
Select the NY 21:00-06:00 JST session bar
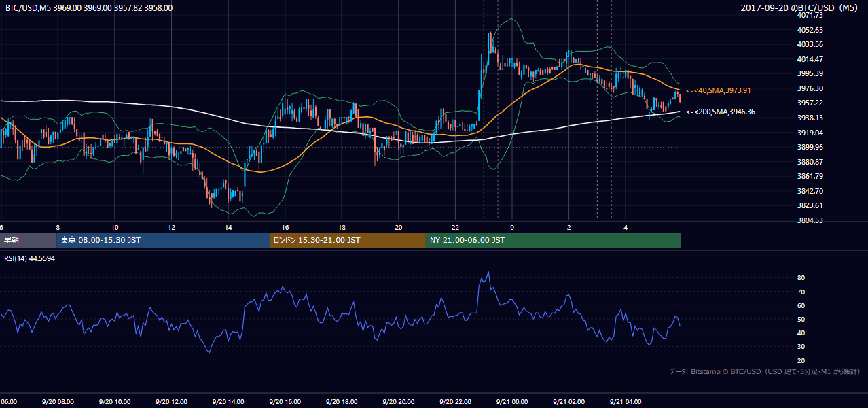coord(554,240)
